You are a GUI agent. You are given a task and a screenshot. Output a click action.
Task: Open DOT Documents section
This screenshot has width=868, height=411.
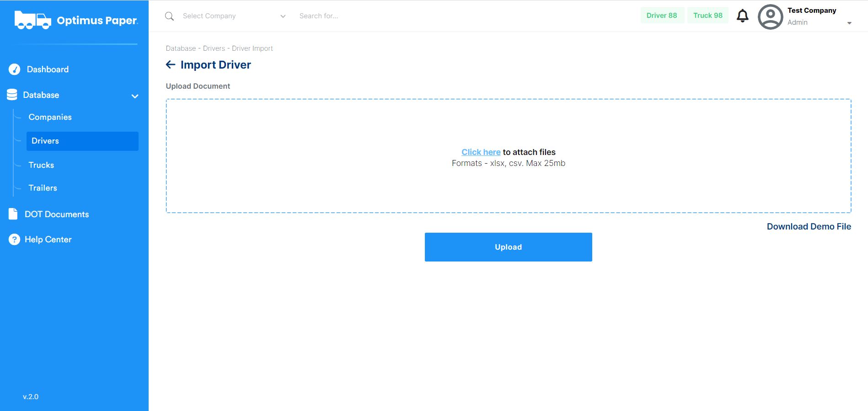[57, 214]
